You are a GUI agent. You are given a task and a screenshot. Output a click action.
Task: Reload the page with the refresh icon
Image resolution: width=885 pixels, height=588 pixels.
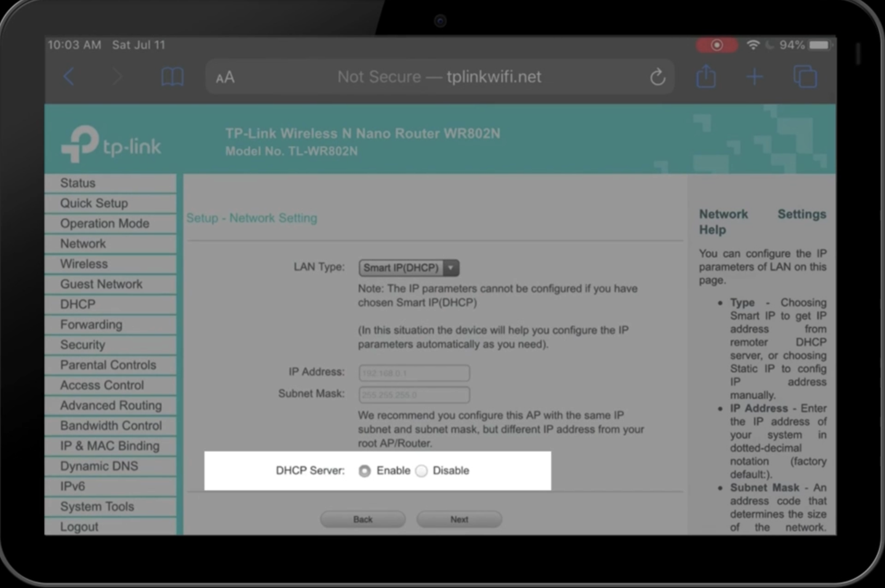657,77
